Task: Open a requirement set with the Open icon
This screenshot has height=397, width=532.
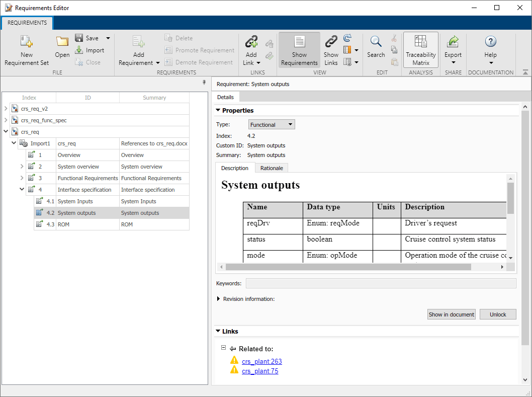Action: pyautogui.click(x=62, y=42)
